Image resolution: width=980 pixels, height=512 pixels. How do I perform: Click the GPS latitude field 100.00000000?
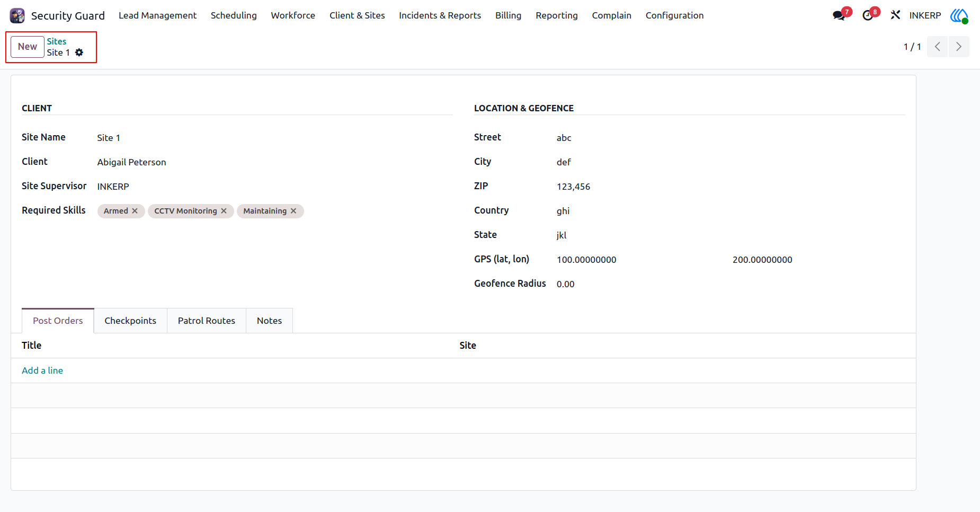point(643,260)
